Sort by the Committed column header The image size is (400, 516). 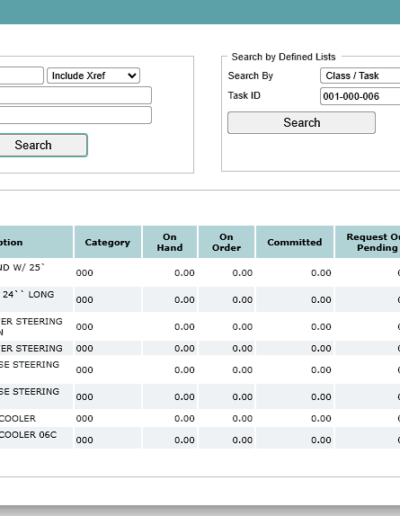click(x=295, y=242)
